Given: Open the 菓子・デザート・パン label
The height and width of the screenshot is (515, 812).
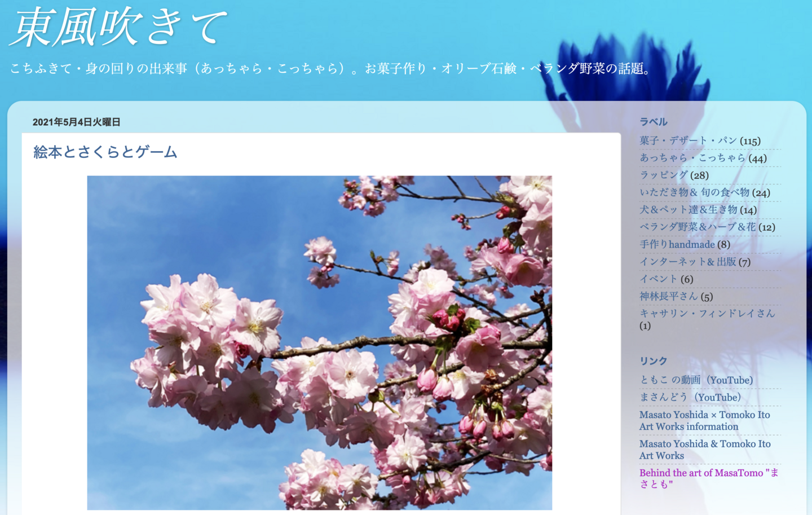Looking at the screenshot, I should pos(688,140).
